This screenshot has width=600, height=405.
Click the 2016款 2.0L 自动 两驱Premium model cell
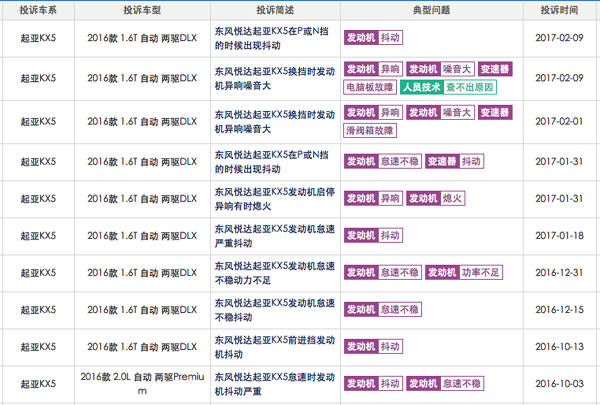point(142,384)
